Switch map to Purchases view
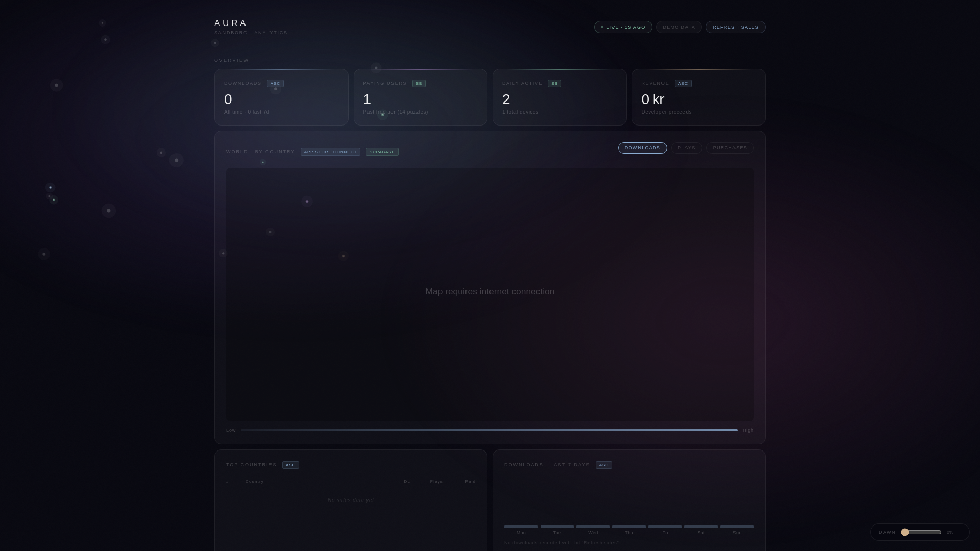The image size is (980, 551). coord(730,148)
